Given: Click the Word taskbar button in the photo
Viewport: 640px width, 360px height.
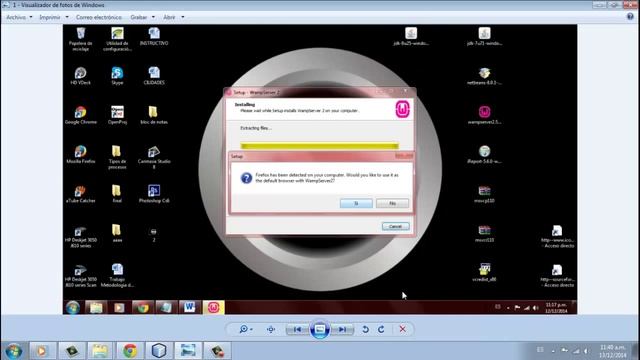Looking at the screenshot, I should [x=189, y=307].
